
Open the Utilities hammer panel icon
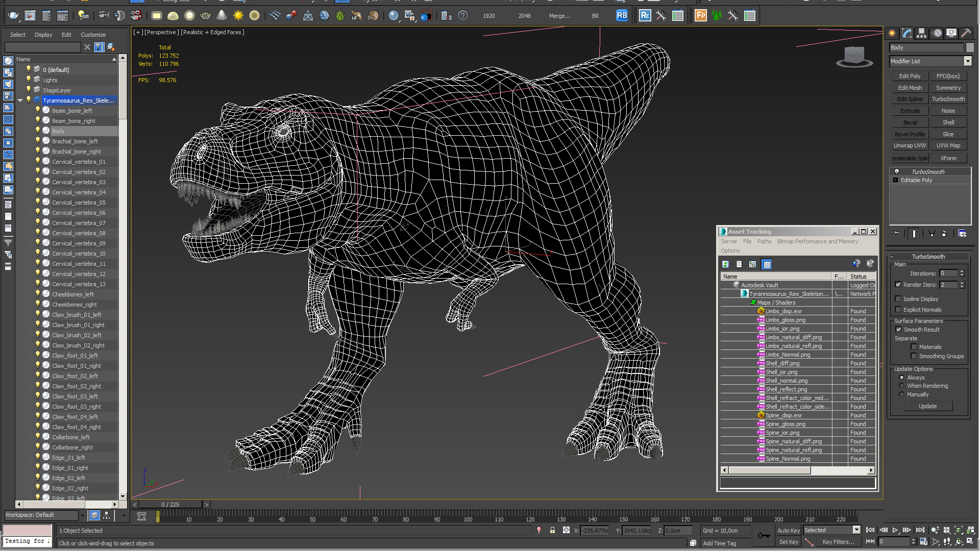(966, 33)
